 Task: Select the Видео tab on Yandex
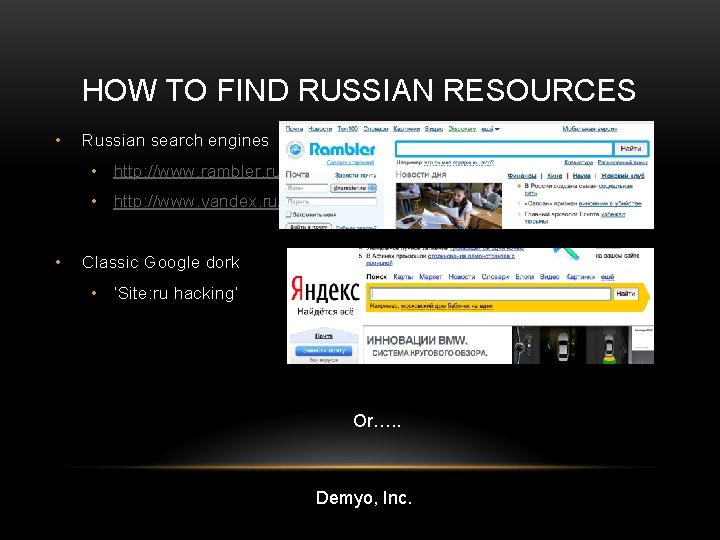[550, 276]
